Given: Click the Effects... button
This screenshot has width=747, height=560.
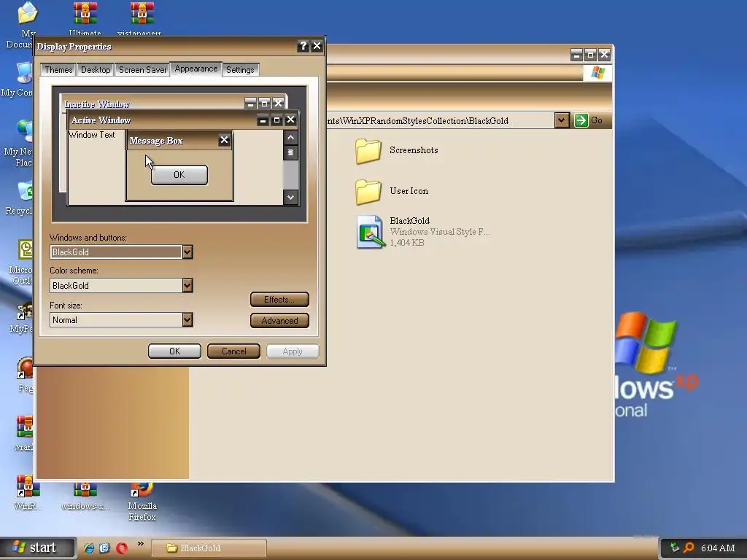Looking at the screenshot, I should [279, 300].
